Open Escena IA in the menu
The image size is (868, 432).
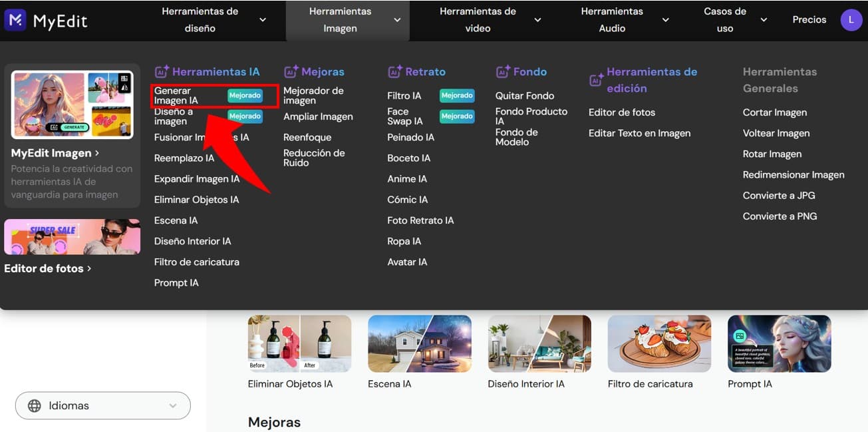click(x=176, y=220)
